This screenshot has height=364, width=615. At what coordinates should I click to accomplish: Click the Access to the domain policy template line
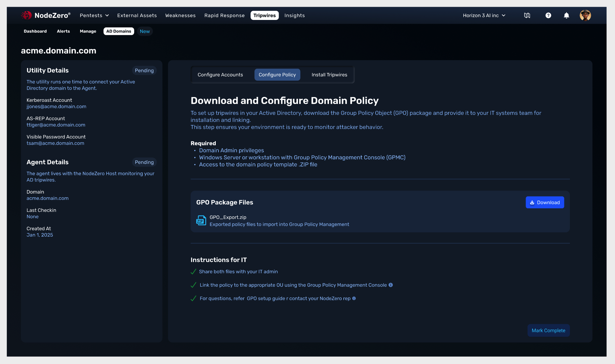point(258,165)
